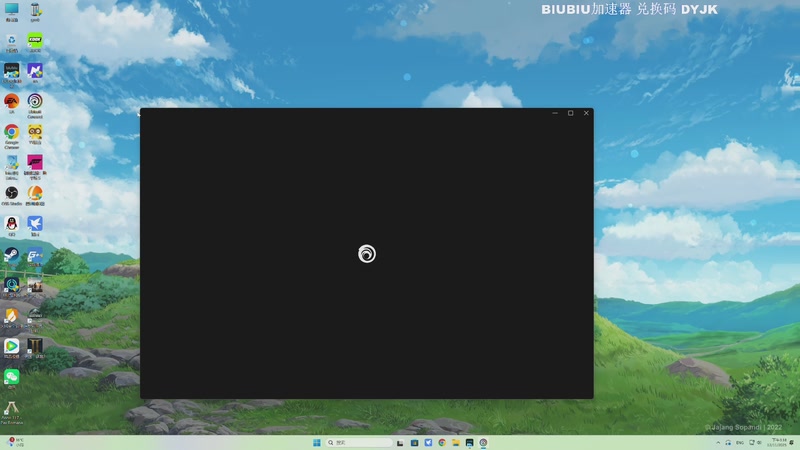Open the Google Chrome desktop shortcut

tap(11, 137)
